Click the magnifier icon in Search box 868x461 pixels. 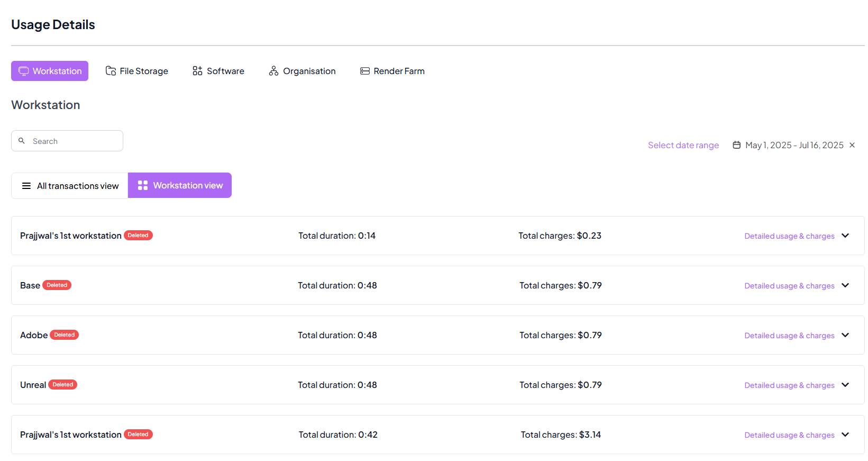point(22,141)
